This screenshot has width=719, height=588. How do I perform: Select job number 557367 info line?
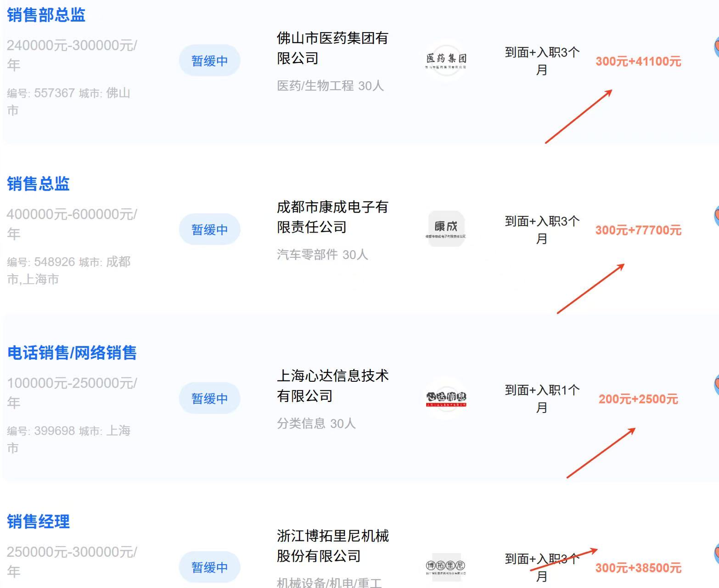pos(69,102)
